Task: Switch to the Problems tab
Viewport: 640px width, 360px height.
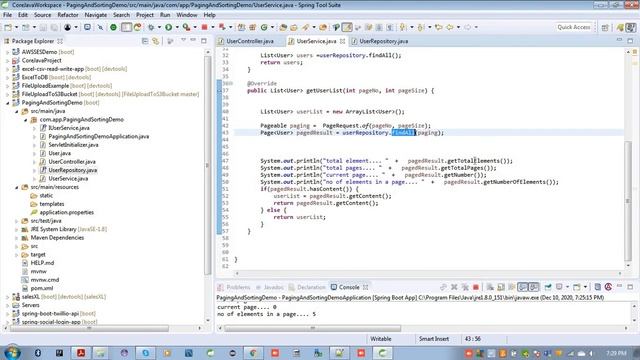Action: tap(238, 287)
